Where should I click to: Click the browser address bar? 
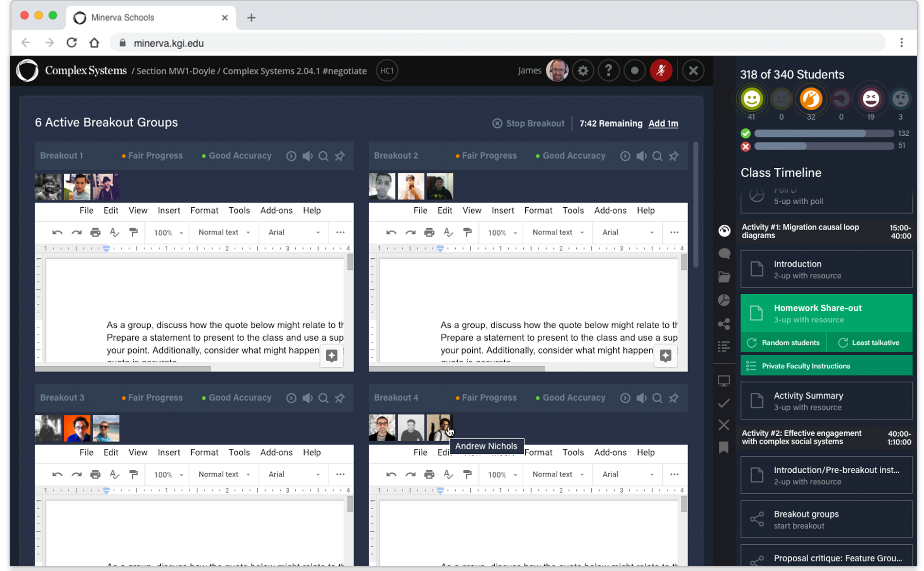pyautogui.click(x=498, y=43)
